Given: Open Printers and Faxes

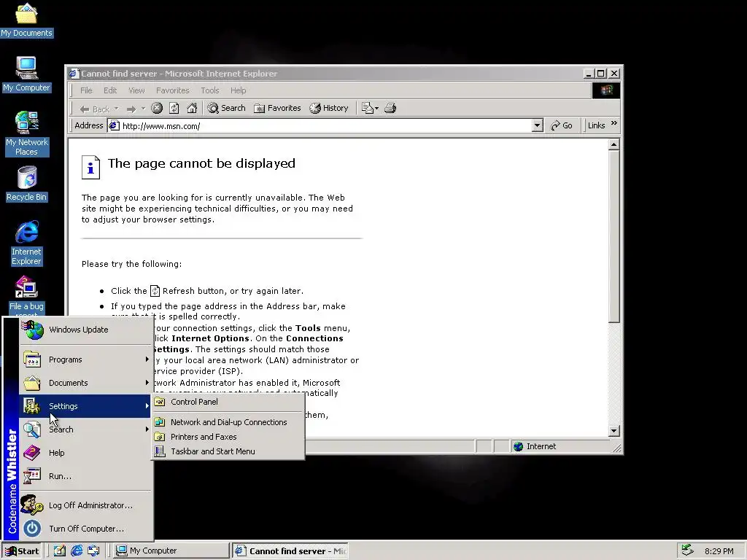Looking at the screenshot, I should (228, 437).
